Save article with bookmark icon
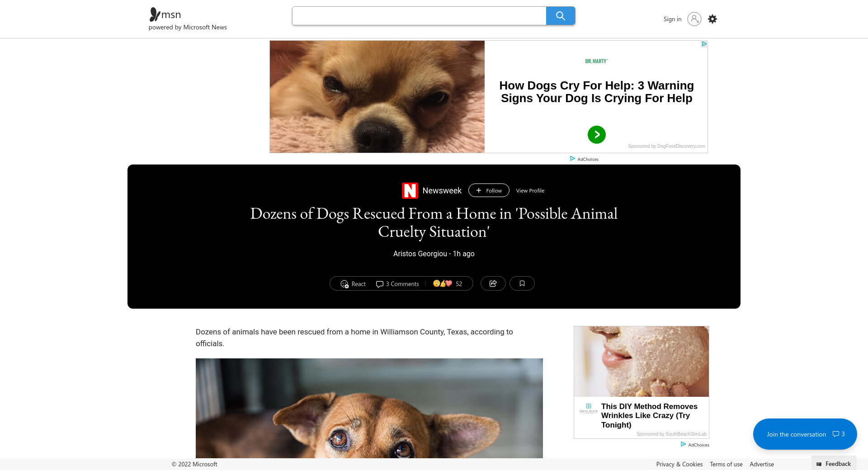The width and height of the screenshot is (868, 470). click(x=522, y=283)
